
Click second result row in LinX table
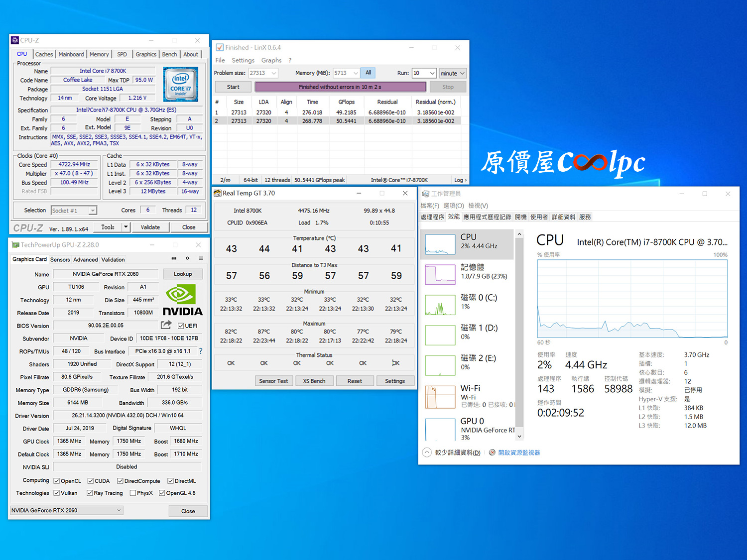[x=337, y=121]
